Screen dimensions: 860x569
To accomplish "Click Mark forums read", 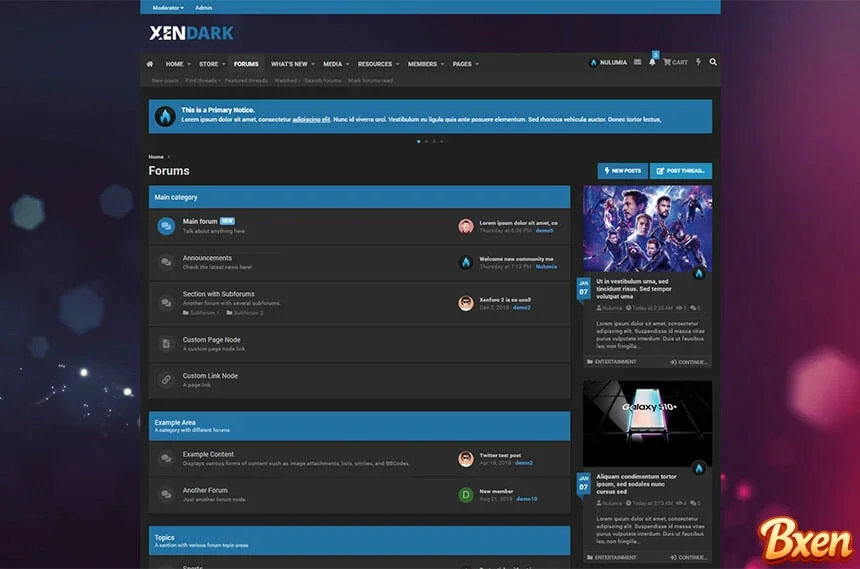I will tap(370, 81).
